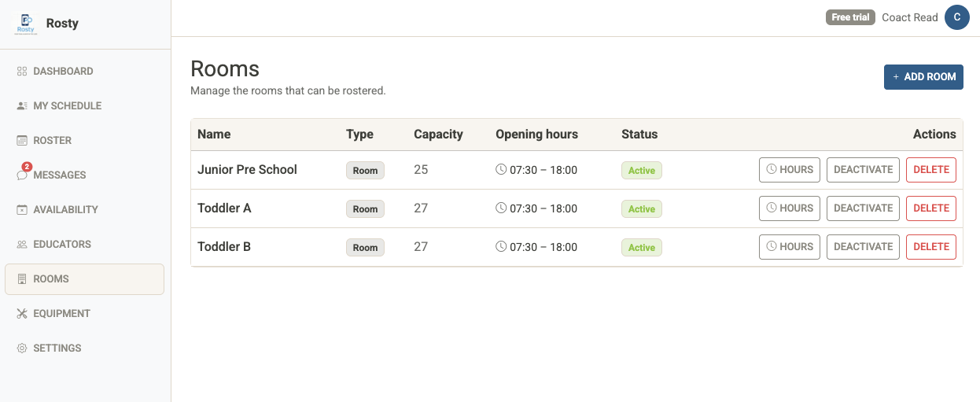Click the My Schedule person icon
980x402 pixels.
pyautogui.click(x=22, y=106)
